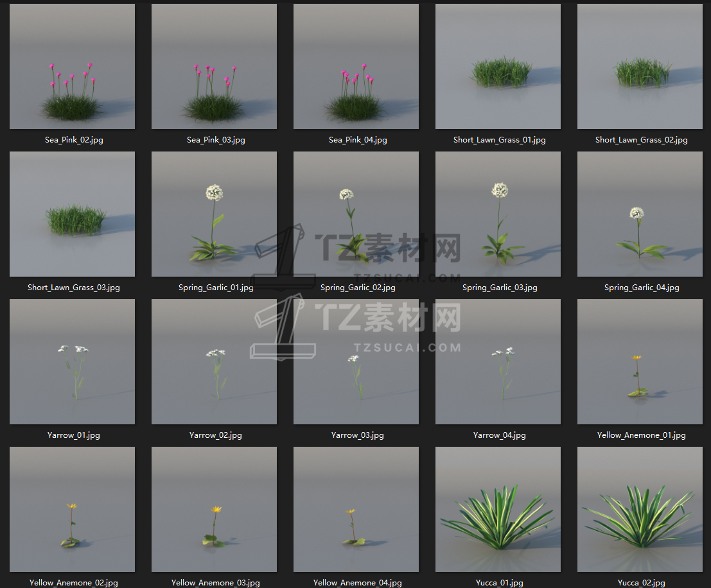Click the Spring_Garlic_01.jpg file name

coord(216,288)
